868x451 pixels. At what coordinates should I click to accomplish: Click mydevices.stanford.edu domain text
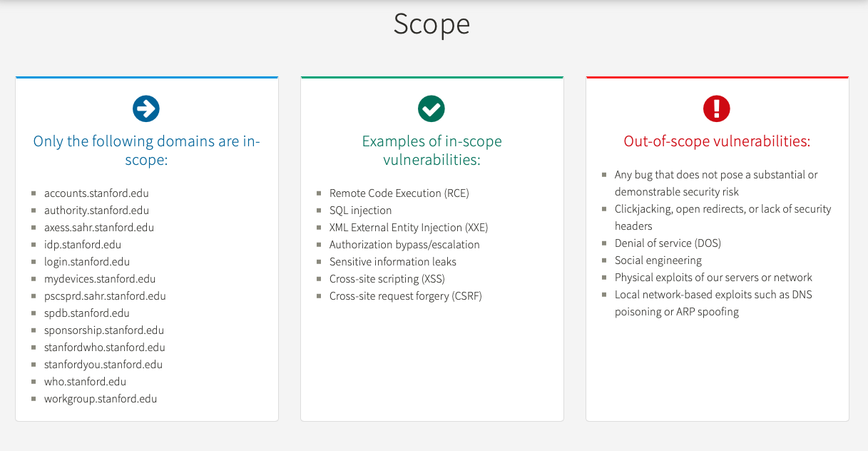100,279
